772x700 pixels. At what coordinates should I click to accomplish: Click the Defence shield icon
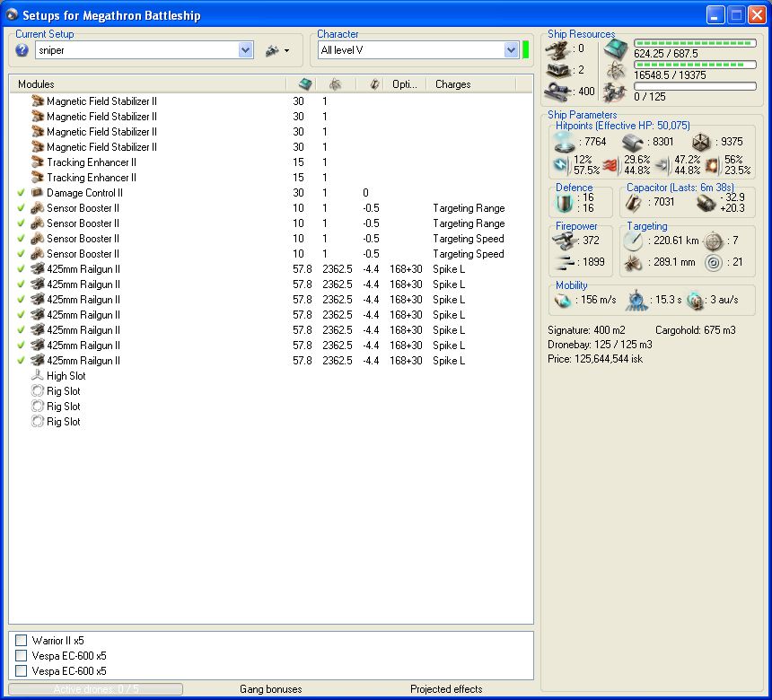(x=563, y=203)
